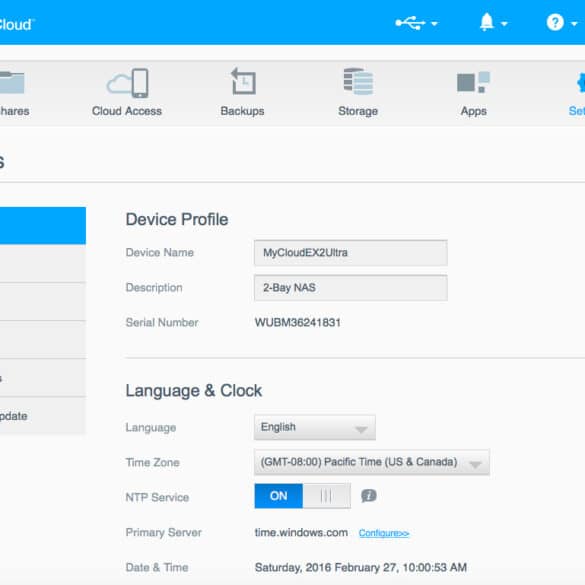Click the Primary Server label
585x585 pixels.
point(163,532)
